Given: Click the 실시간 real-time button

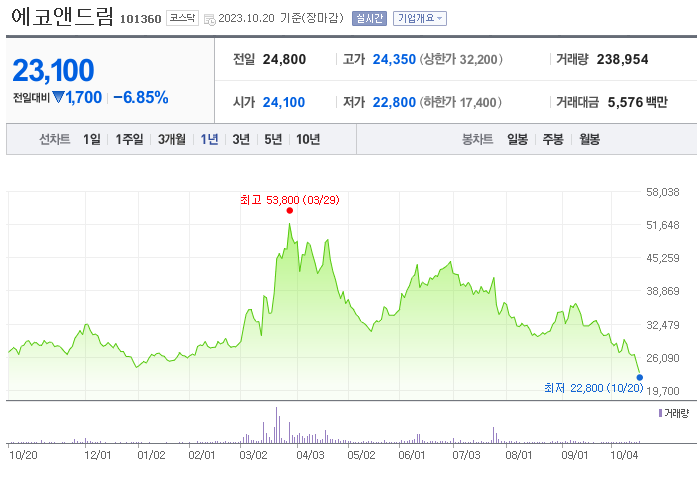Looking at the screenshot, I should [369, 18].
